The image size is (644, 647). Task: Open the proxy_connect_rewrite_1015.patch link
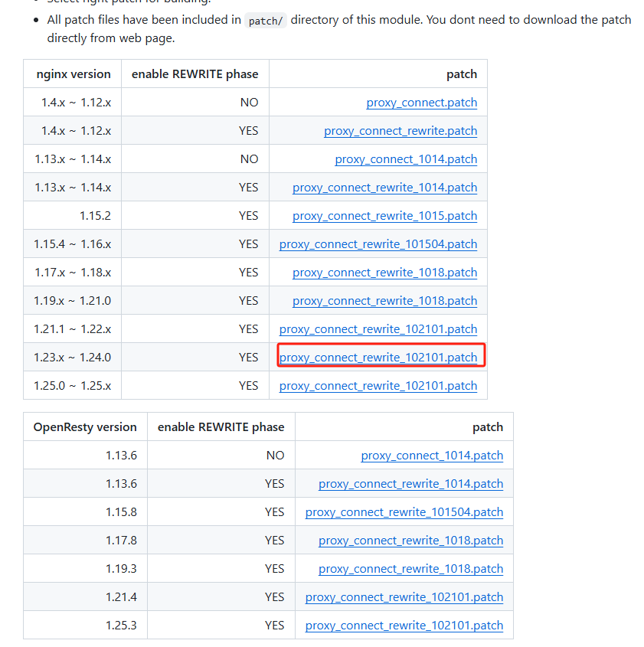click(x=385, y=216)
